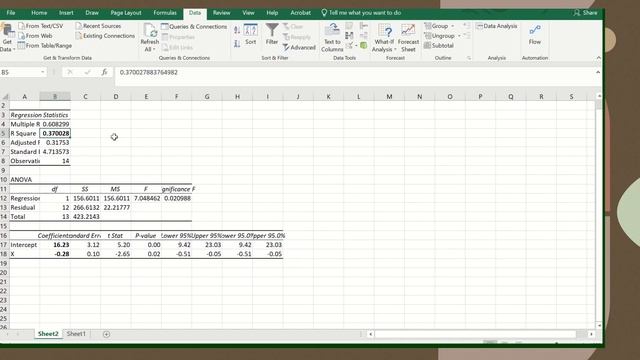The width and height of the screenshot is (640, 360).
Task: Expand Refresh All dropdown arrow
Action: 154,49
